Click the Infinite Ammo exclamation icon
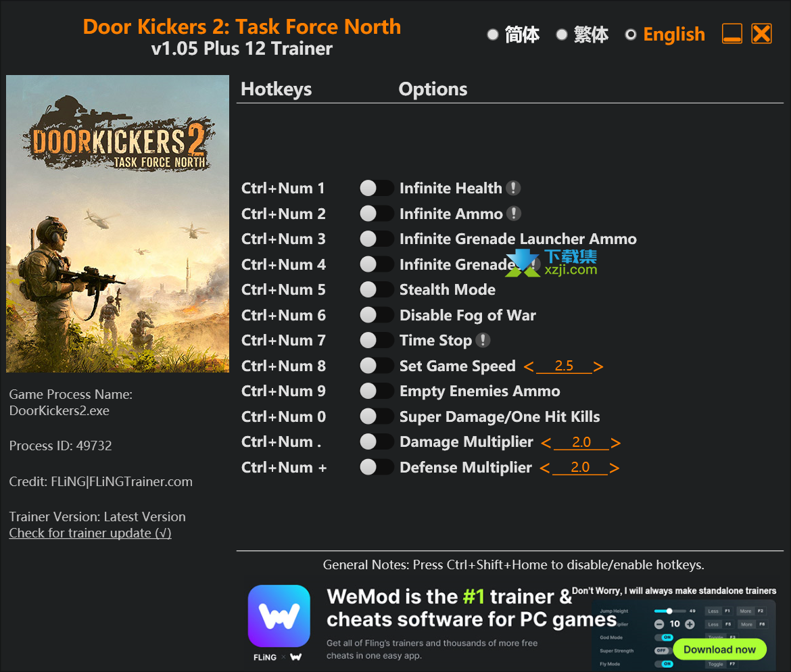This screenshot has height=672, width=791. pos(514,214)
